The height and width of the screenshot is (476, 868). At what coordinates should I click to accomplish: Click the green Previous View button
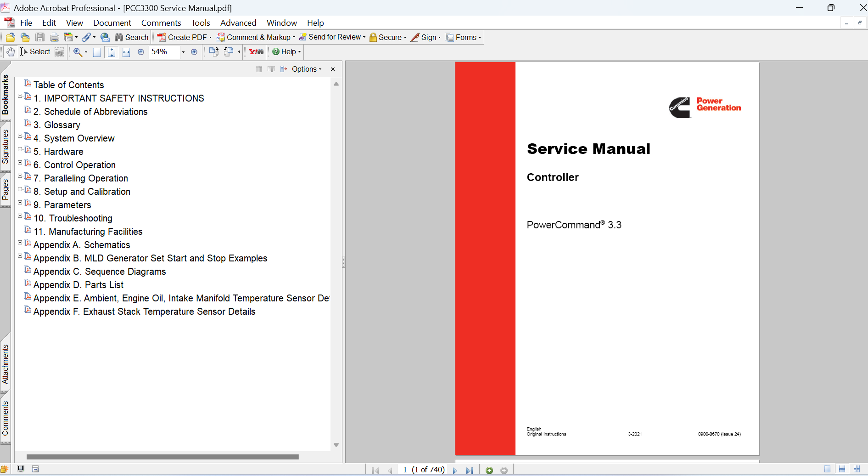(489, 470)
